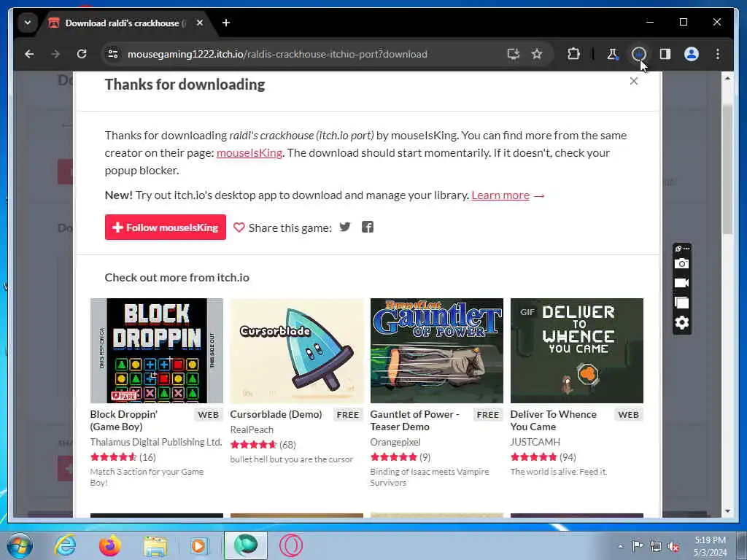This screenshot has width=747, height=560.
Task: Open the Chrome three-dot menu
Action: pos(718,54)
